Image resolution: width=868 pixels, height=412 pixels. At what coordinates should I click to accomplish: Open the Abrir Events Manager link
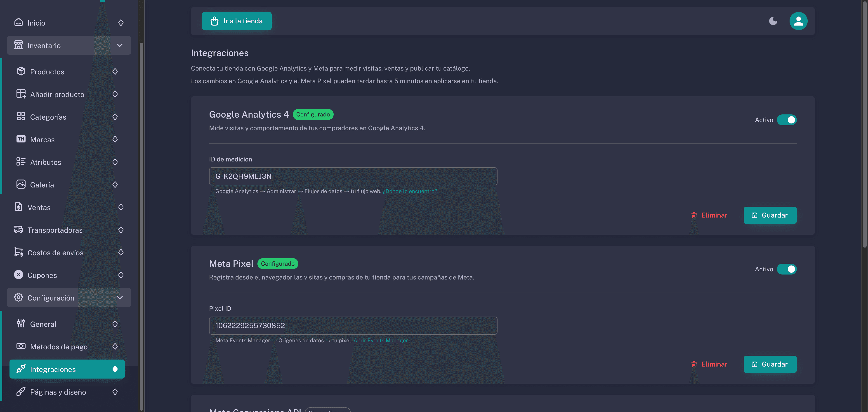click(x=380, y=341)
